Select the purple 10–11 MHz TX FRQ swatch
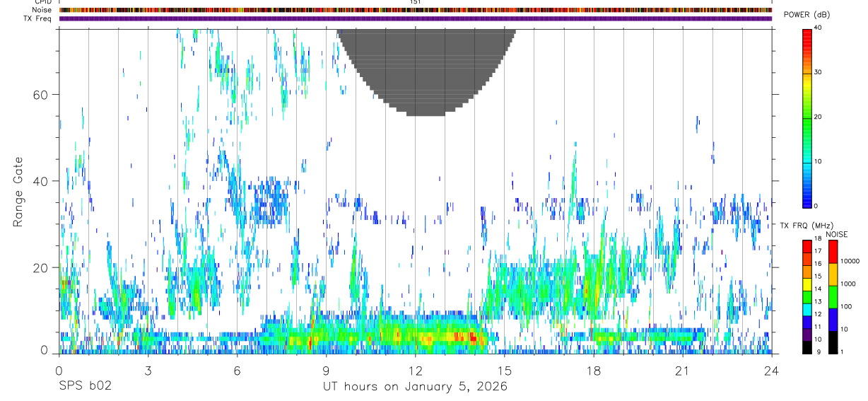Image resolution: width=868 pixels, height=401 pixels. coord(807,335)
